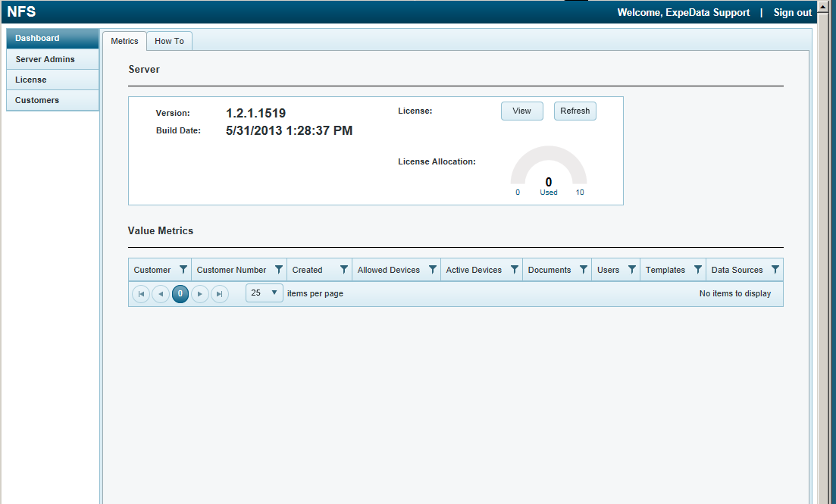Image resolution: width=836 pixels, height=504 pixels.
Task: Sort by Customer column header
Action: click(x=152, y=270)
